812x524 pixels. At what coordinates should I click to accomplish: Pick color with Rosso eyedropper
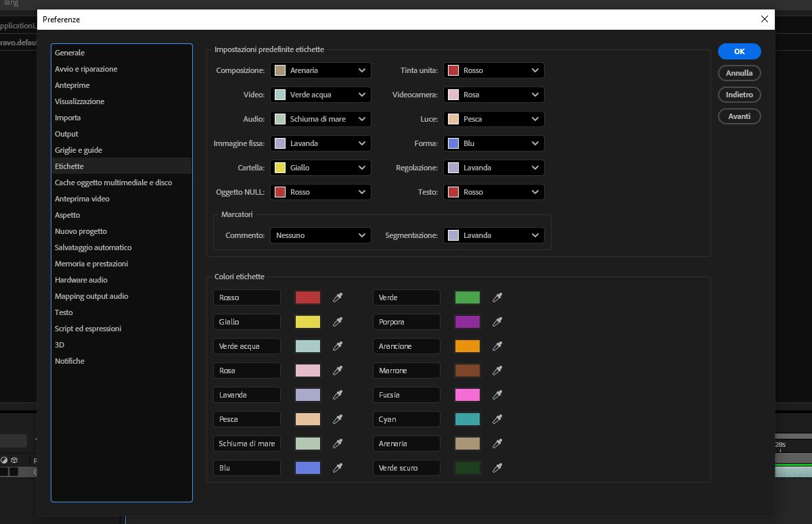pos(338,297)
